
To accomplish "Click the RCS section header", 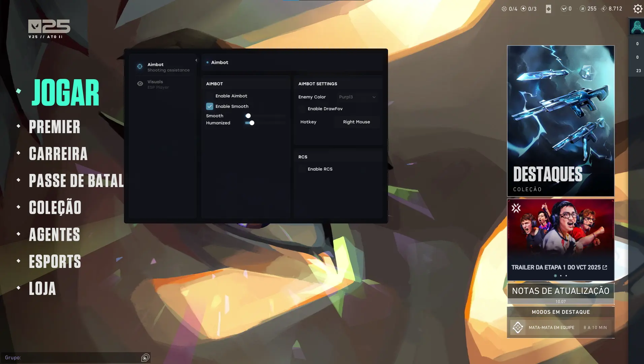I will [303, 157].
